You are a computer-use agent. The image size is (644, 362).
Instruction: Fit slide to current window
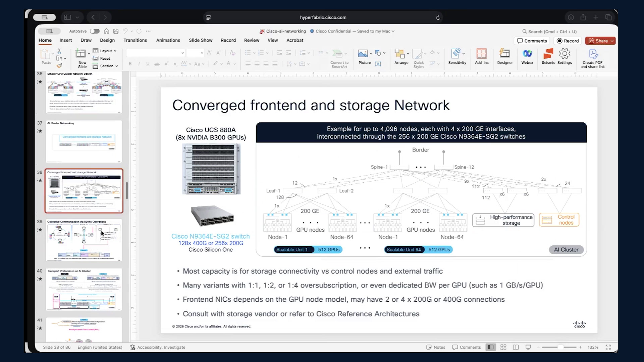click(608, 347)
